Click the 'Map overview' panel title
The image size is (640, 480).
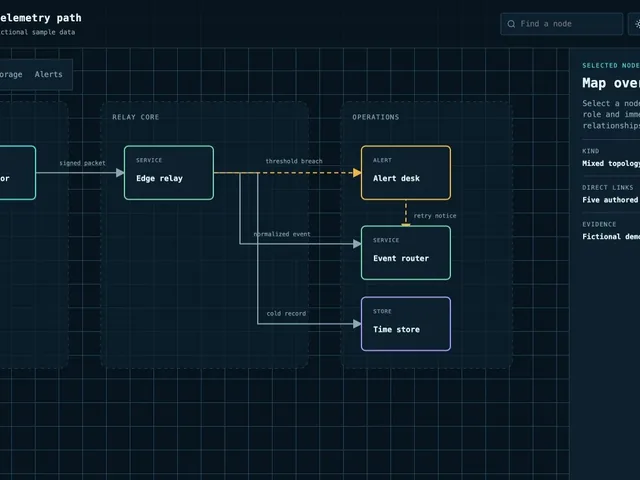click(611, 83)
